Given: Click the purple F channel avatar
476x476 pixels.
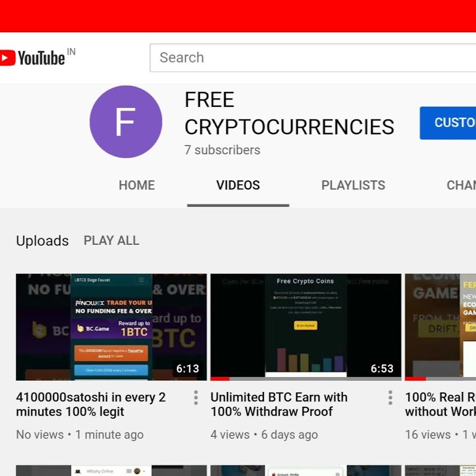Looking at the screenshot, I should click(126, 122).
